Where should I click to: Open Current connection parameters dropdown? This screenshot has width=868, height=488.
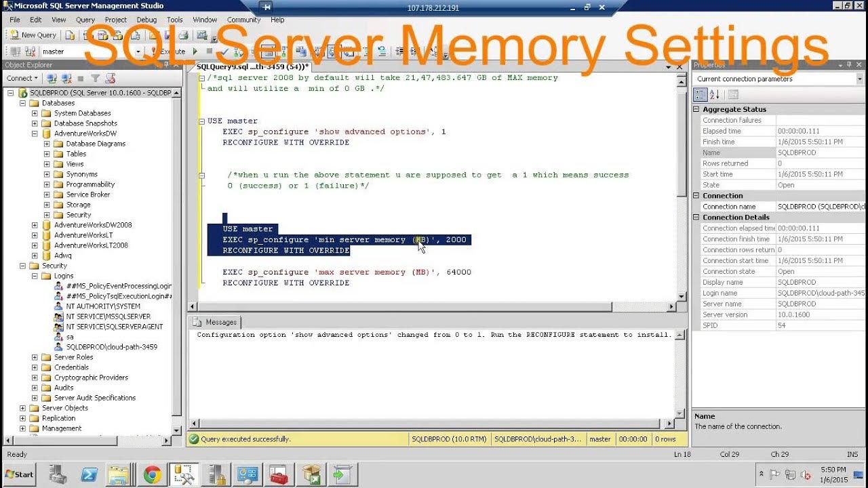coord(859,79)
